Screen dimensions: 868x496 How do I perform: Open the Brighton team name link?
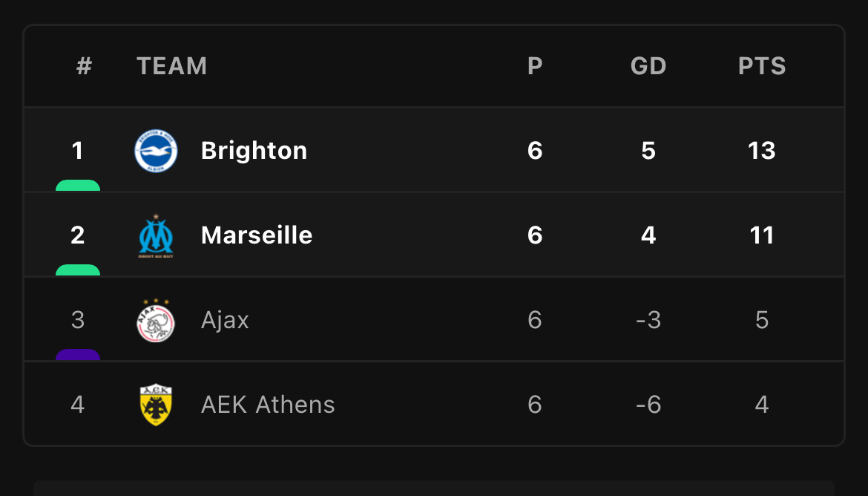coord(254,151)
